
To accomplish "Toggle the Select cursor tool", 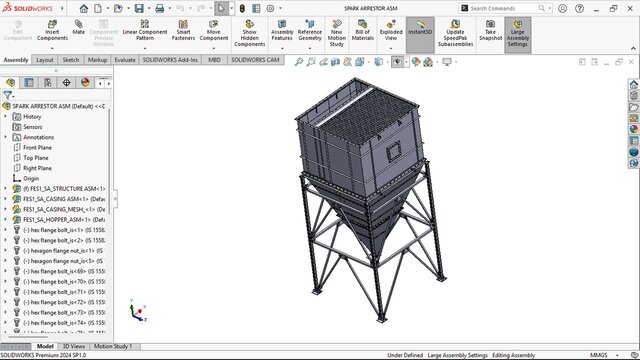I will [221, 8].
